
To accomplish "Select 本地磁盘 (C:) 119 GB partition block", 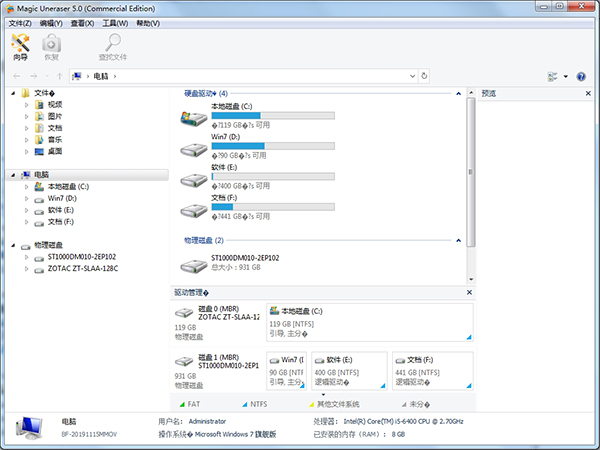I will coord(370,322).
